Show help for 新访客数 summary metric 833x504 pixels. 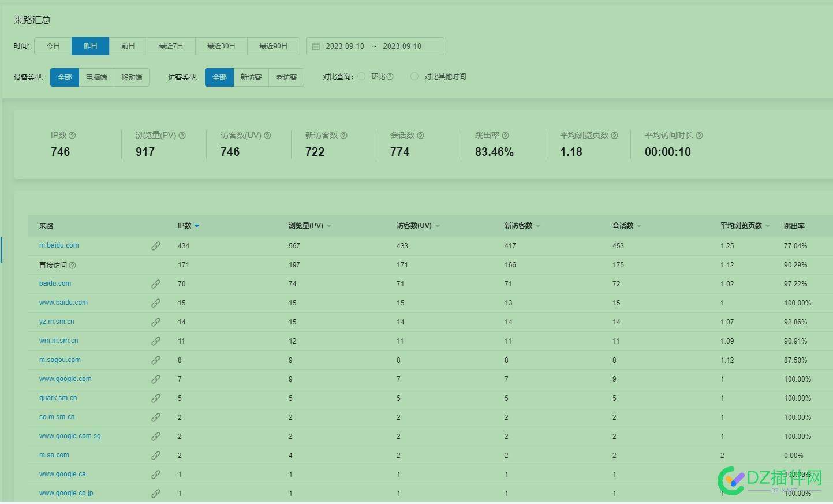point(344,136)
